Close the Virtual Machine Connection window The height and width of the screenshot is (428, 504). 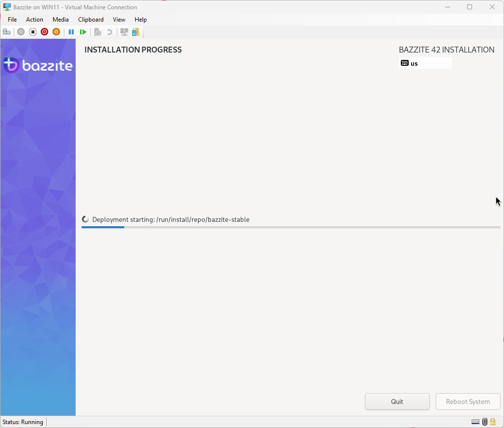pos(492,7)
